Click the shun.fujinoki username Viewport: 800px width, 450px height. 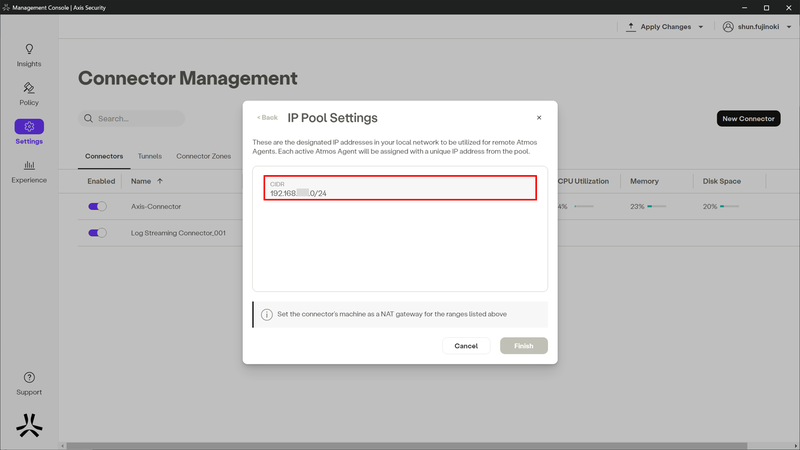click(x=758, y=27)
